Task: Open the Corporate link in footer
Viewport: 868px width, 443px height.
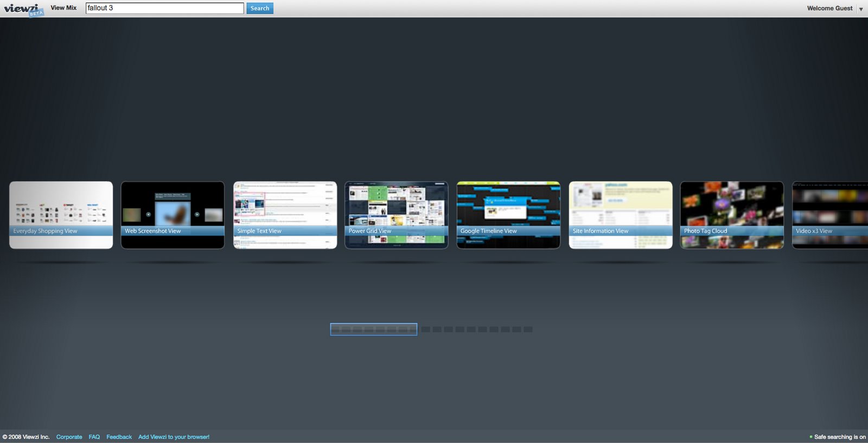Action: pyautogui.click(x=69, y=437)
